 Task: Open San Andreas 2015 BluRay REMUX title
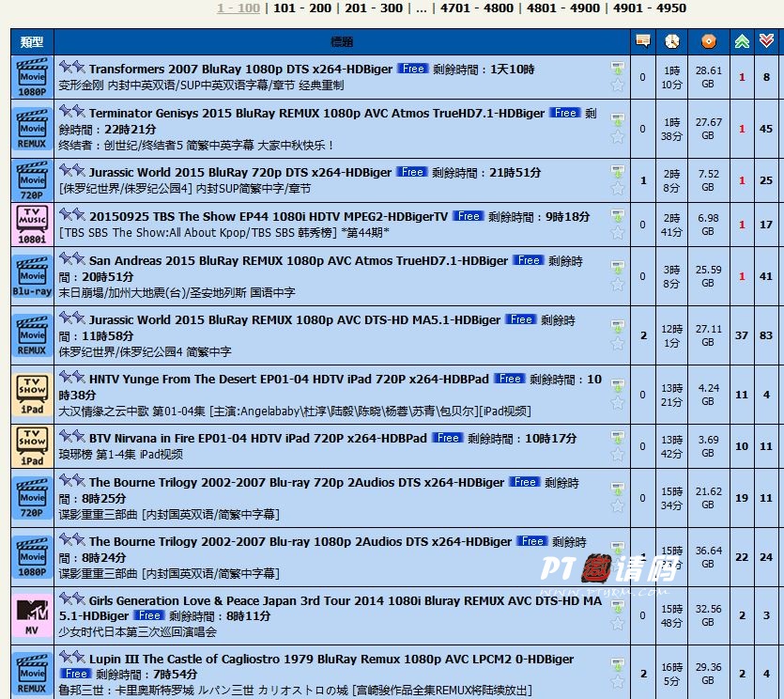click(299, 260)
